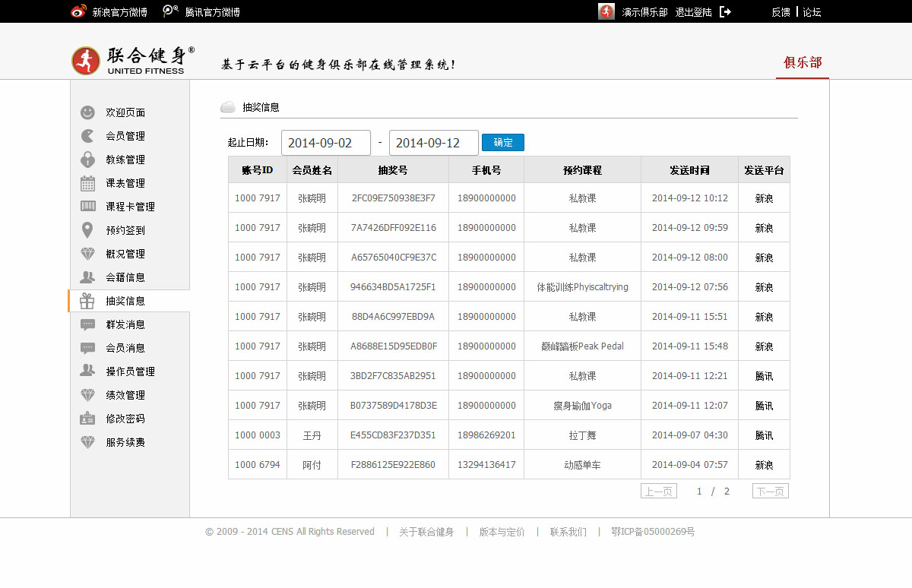This screenshot has width=912, height=588.
Task: Click the logout arrow icon next to 退出登陆
Action: click(x=725, y=12)
